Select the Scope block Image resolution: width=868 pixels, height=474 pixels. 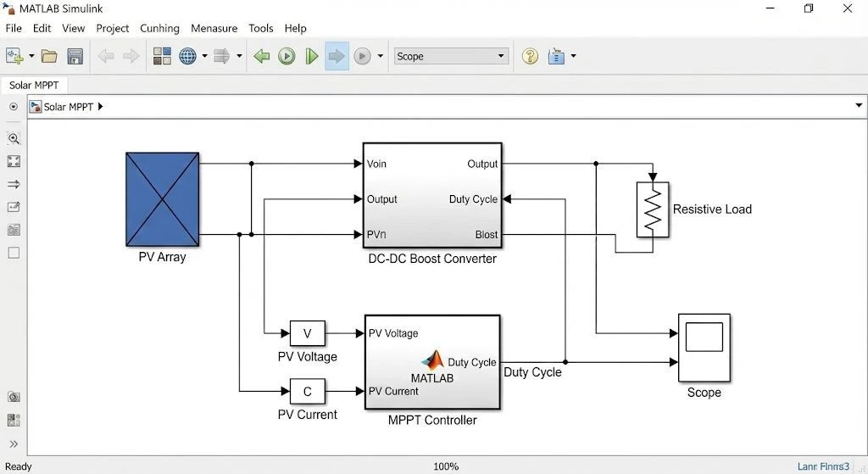coord(704,348)
